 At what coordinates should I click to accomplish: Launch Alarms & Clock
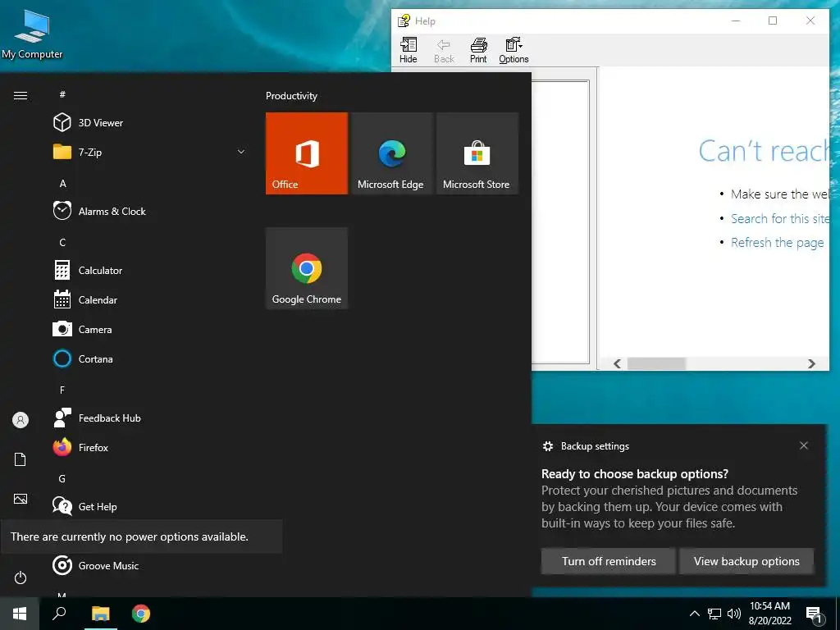[150, 211]
